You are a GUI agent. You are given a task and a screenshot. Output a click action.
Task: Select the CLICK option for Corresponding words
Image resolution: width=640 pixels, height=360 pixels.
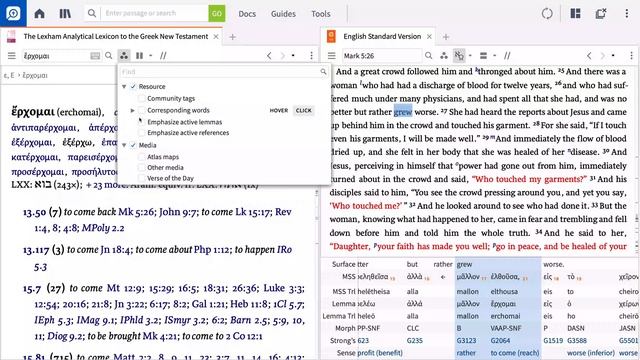[x=304, y=110]
